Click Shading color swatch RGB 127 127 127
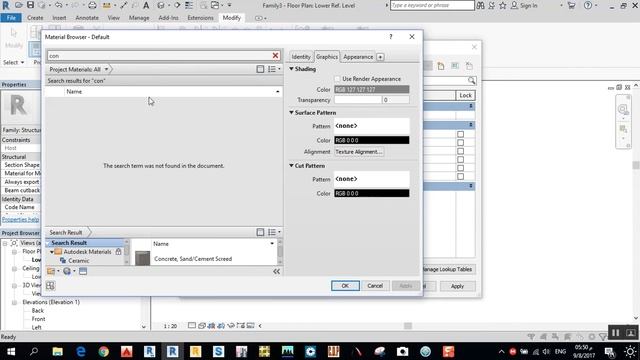Viewport: 640px width, 360px height. pyautogui.click(x=372, y=89)
